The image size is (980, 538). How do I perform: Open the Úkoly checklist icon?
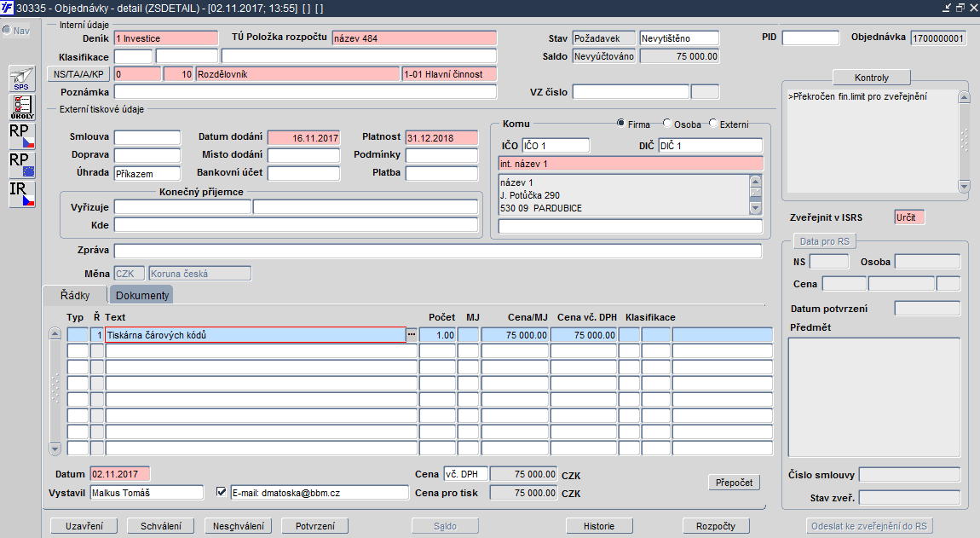[22, 107]
